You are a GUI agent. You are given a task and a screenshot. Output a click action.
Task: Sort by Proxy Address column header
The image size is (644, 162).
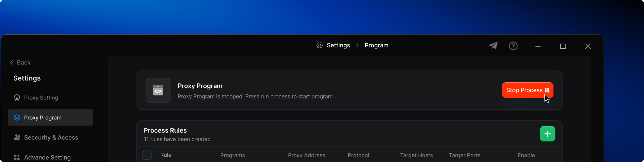click(x=306, y=155)
